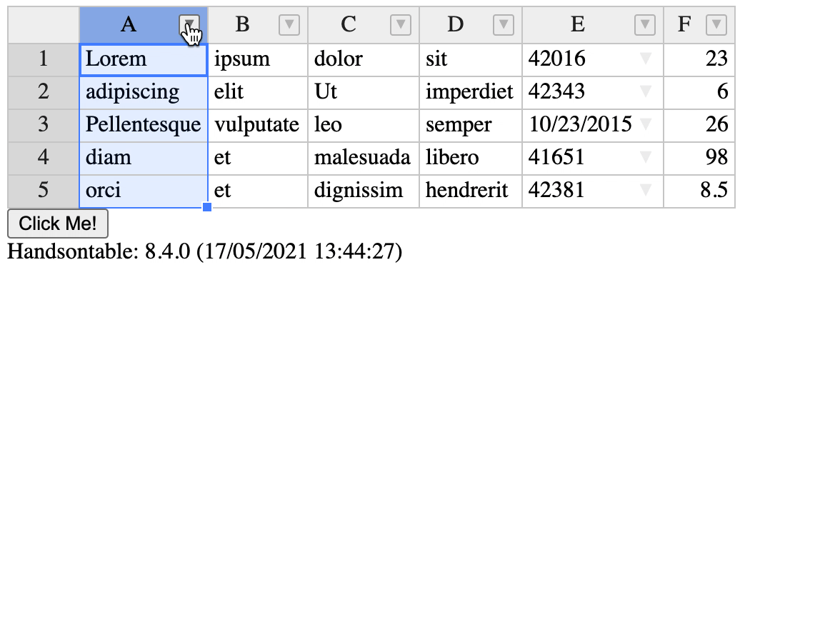Select row header 3
Screen dimensions: 840x617
click(x=42, y=124)
